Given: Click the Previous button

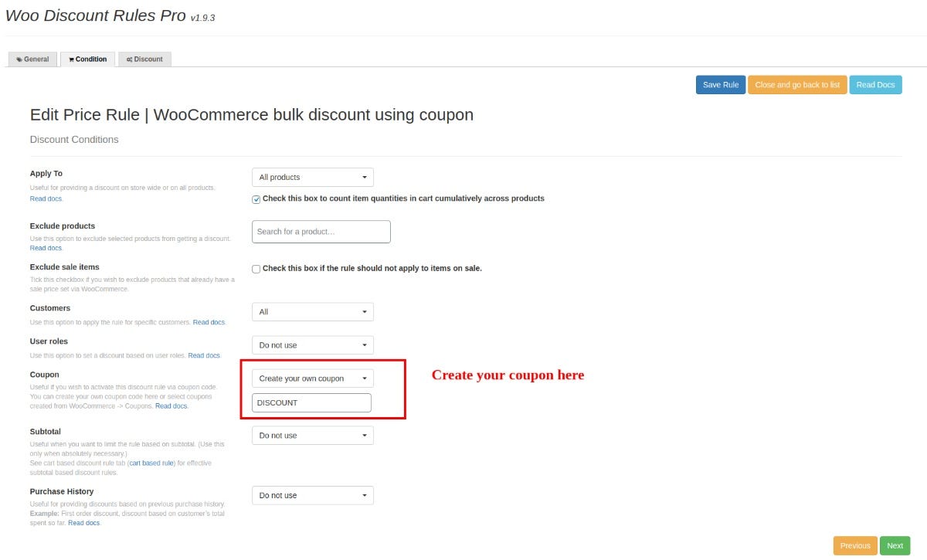Looking at the screenshot, I should click(855, 545).
